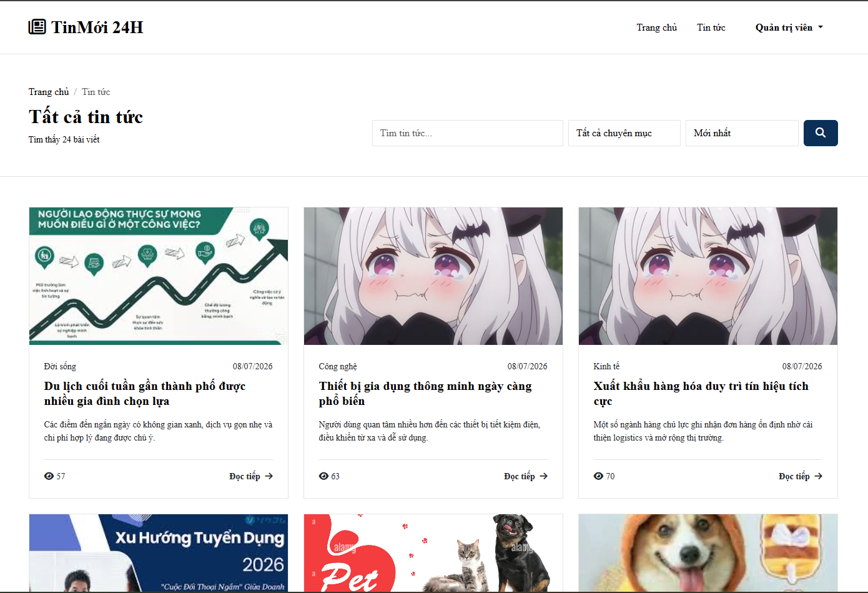
Task: Click the Trang chủ breadcrumb link
Action: pos(49,92)
